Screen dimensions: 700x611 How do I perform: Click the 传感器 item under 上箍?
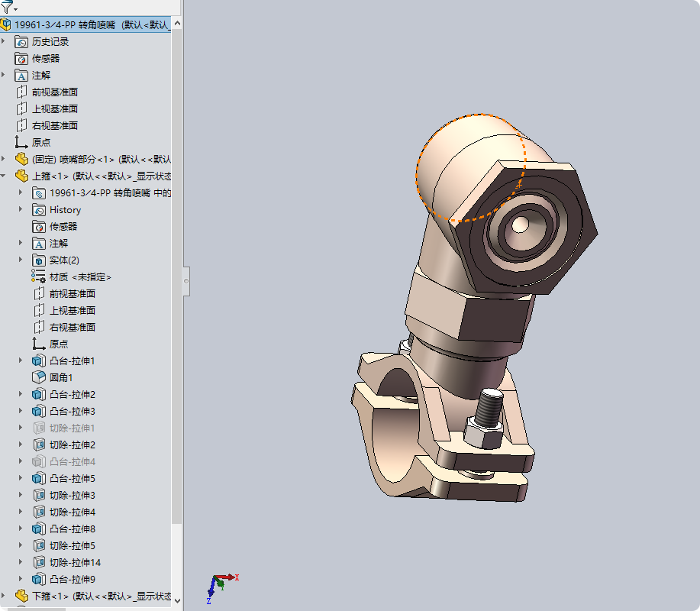[63, 226]
